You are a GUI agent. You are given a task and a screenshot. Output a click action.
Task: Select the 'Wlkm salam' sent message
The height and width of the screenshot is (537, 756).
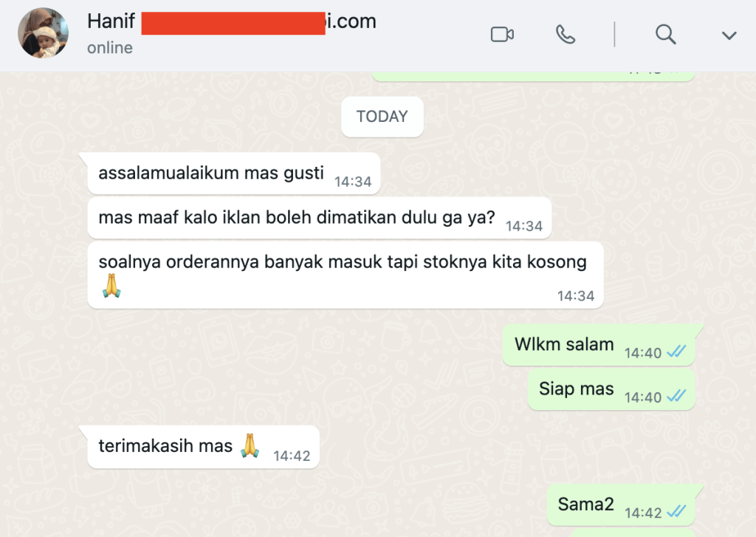598,346
